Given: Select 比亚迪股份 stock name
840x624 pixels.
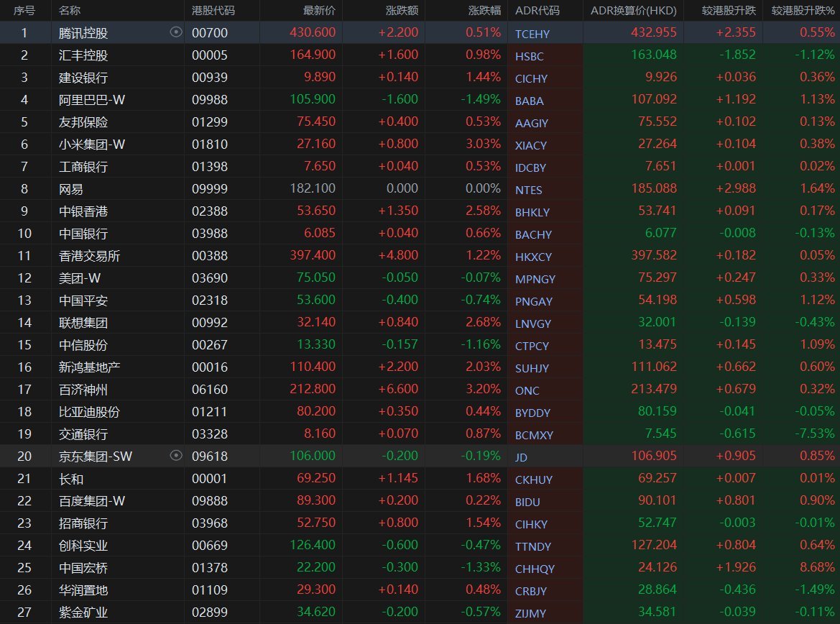Looking at the screenshot, I should tap(89, 412).
